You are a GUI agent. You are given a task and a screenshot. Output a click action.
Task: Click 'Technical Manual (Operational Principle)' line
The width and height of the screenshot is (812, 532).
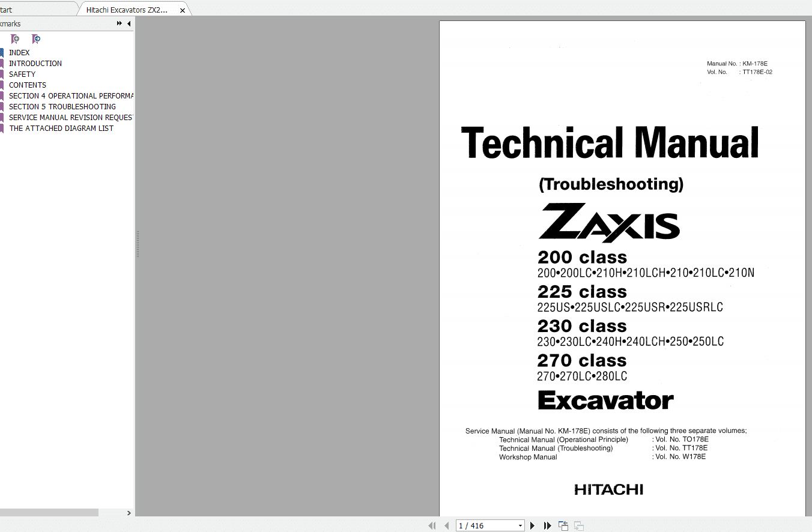pos(563,440)
